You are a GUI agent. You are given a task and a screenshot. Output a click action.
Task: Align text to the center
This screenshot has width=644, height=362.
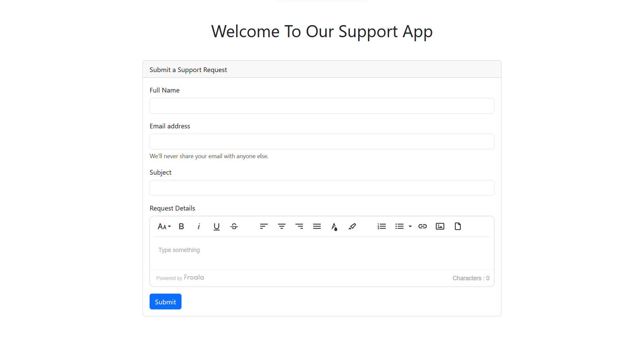pos(281,226)
